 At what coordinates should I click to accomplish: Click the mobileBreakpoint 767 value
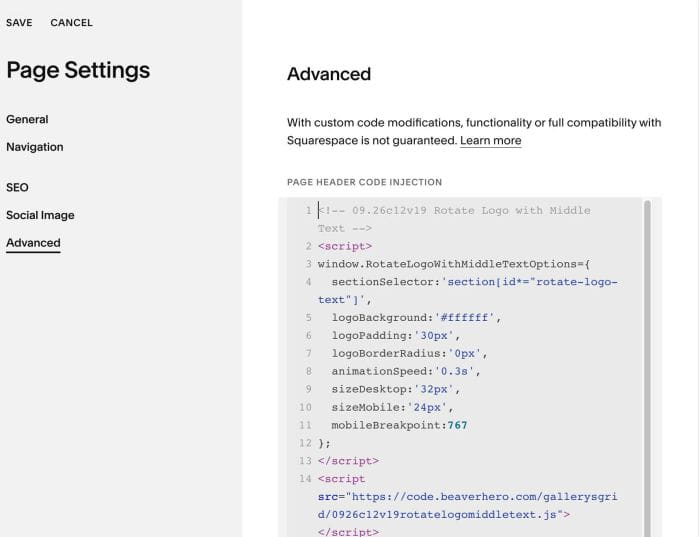click(457, 425)
